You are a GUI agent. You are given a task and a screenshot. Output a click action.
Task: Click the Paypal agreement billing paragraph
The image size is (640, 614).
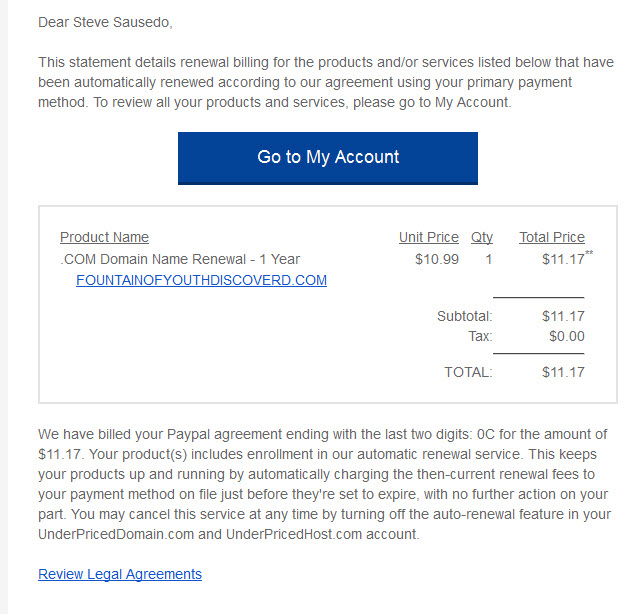click(x=324, y=484)
